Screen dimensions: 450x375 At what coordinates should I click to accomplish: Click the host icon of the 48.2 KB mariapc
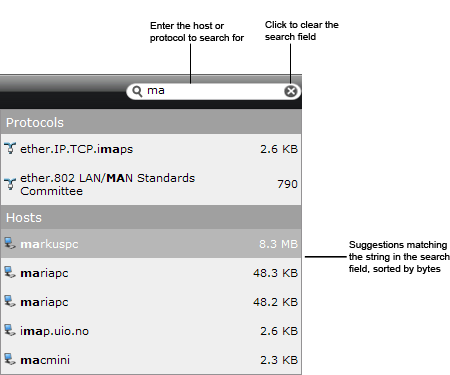pyautogui.click(x=10, y=301)
